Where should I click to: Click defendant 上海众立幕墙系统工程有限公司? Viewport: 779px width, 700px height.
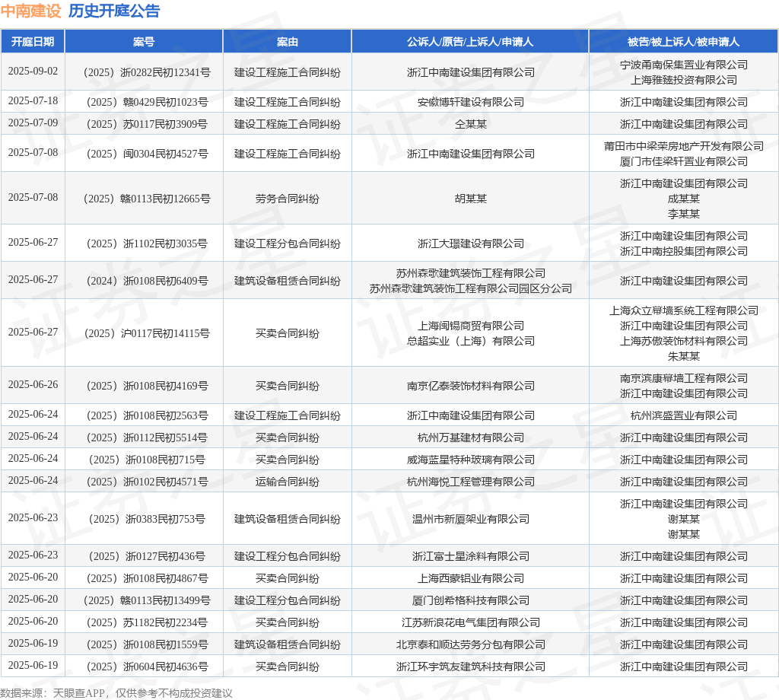(x=684, y=311)
